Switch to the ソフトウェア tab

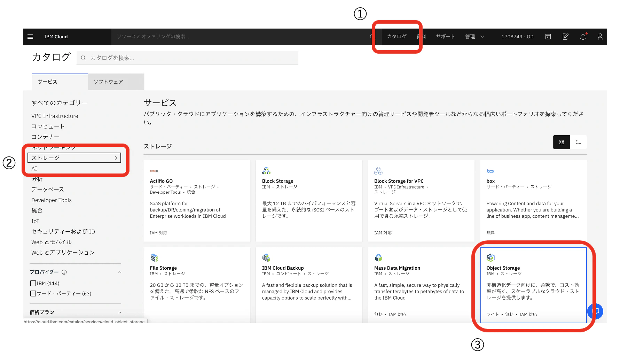[x=116, y=82]
